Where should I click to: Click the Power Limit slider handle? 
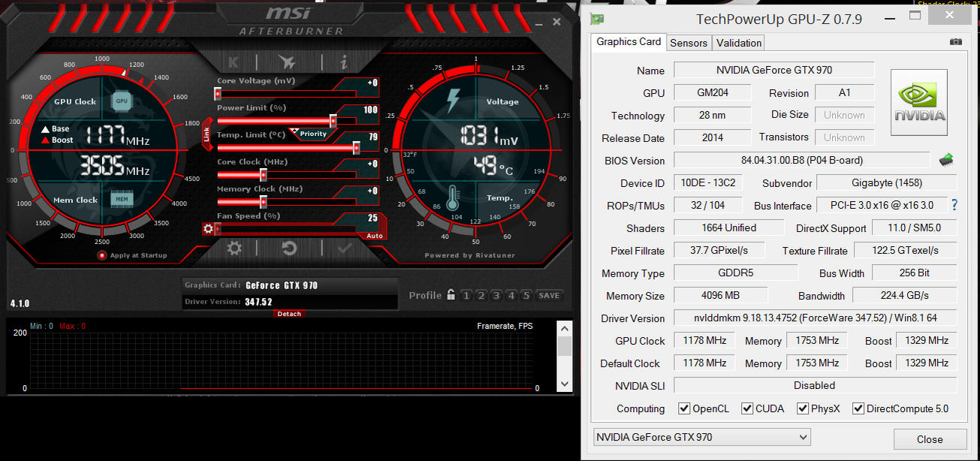tap(333, 121)
